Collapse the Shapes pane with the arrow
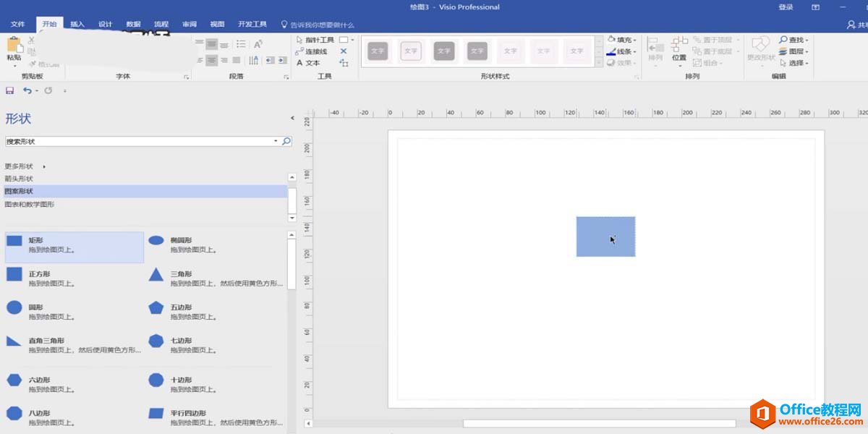Screen dimensions: 868x434 tap(292, 118)
